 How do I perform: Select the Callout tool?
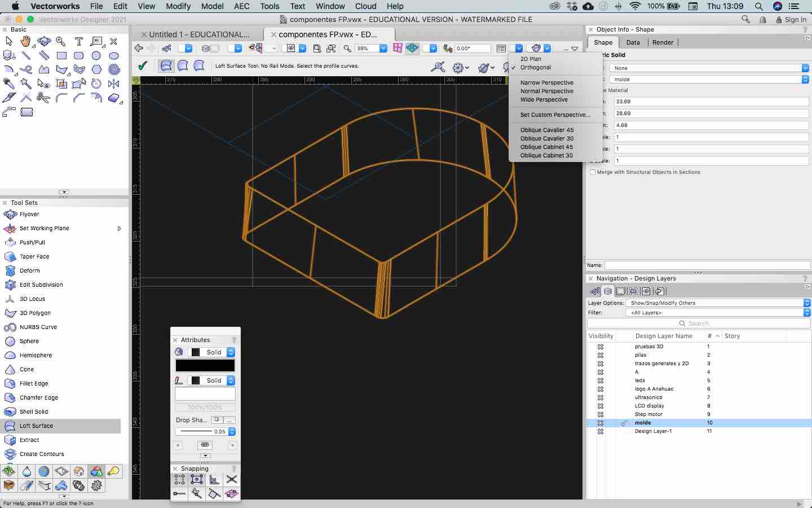(x=96, y=41)
